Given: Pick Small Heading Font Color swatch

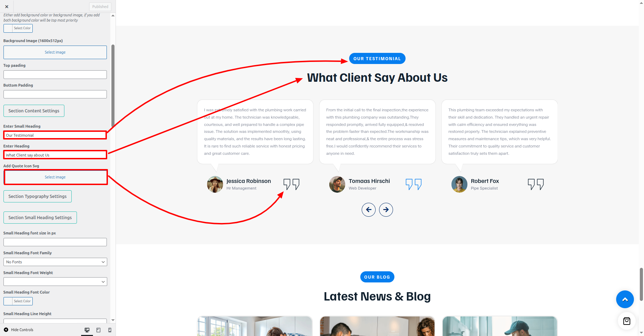Looking at the screenshot, I should [x=18, y=301].
